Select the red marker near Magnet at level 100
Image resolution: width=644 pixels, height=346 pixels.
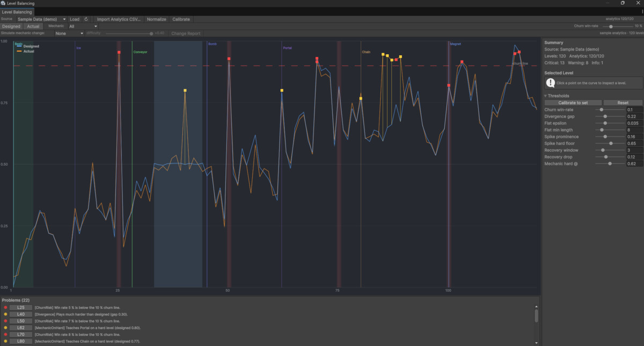[x=449, y=85]
